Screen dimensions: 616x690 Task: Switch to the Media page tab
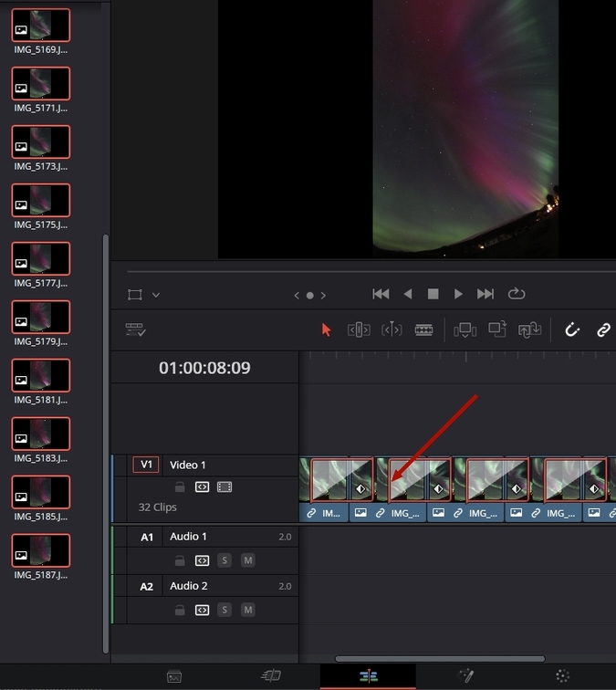pyautogui.click(x=174, y=676)
